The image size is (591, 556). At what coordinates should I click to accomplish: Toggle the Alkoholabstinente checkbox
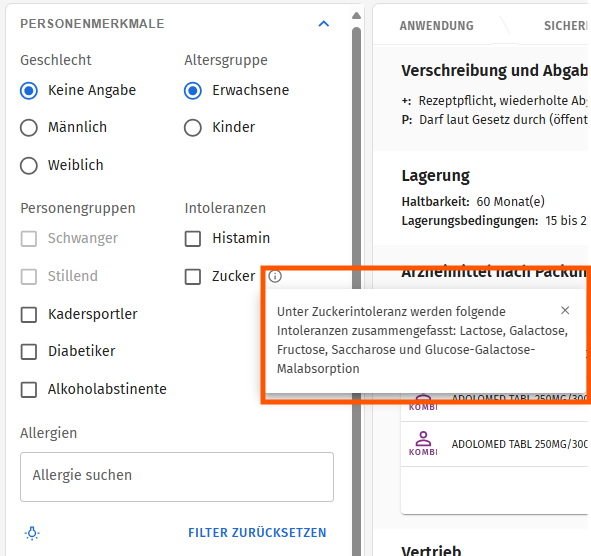click(x=29, y=389)
